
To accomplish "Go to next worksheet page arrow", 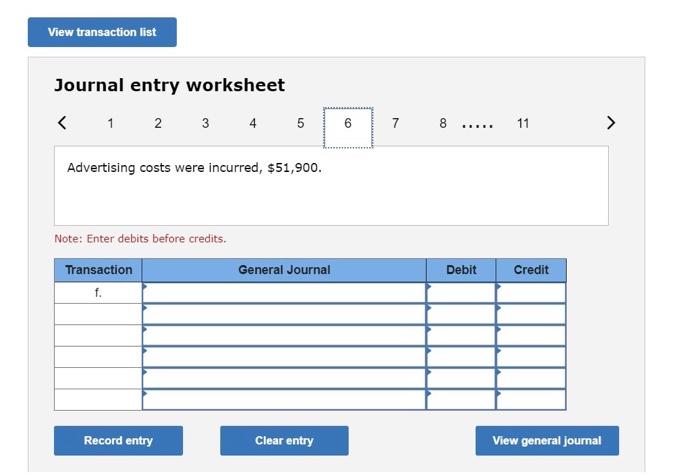I will coord(611,123).
